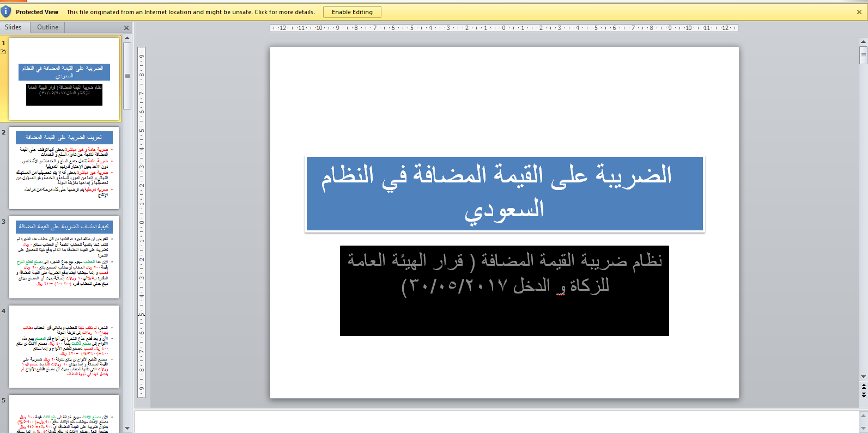Close the Slides/Outline pane
The image size is (868, 434).
(126, 28)
